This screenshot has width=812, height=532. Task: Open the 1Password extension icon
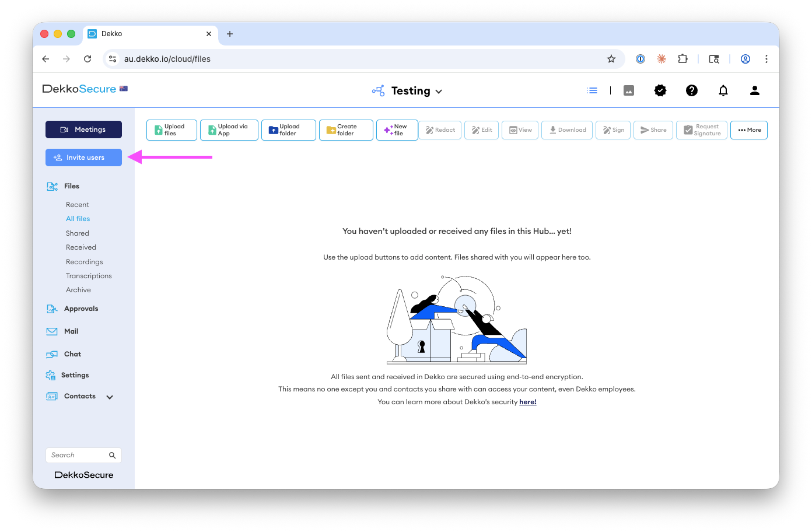point(640,59)
